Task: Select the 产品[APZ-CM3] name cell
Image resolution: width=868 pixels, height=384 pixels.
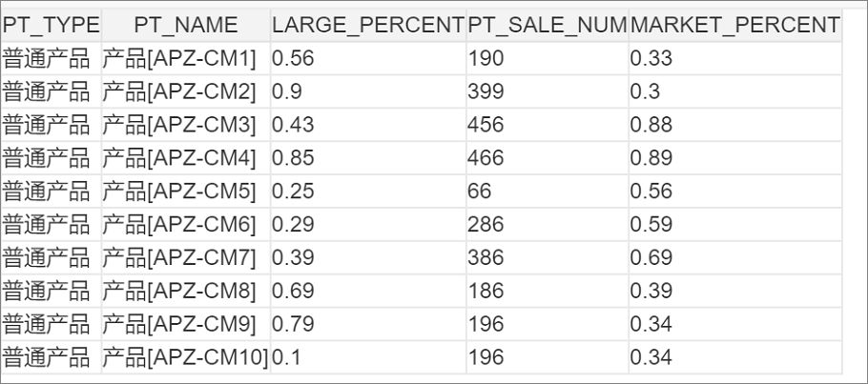Action: pos(186,125)
